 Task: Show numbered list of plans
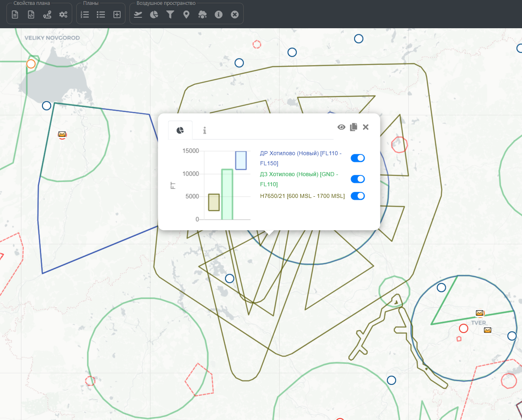(x=85, y=15)
